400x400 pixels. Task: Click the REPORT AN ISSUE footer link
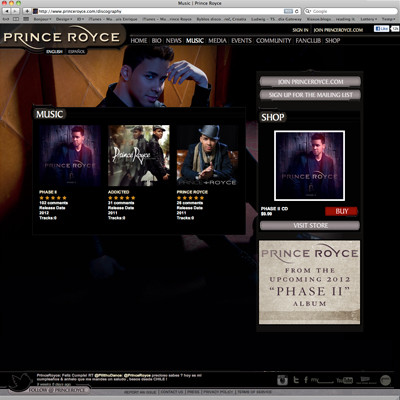tap(140, 392)
